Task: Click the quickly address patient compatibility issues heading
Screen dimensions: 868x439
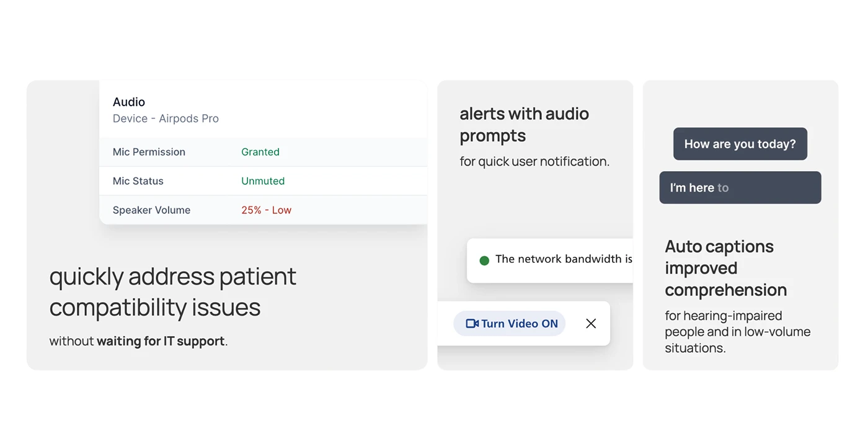Action: 173,291
